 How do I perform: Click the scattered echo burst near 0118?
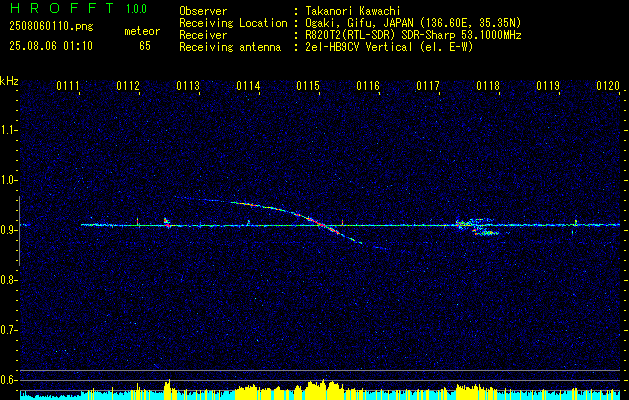[478, 226]
